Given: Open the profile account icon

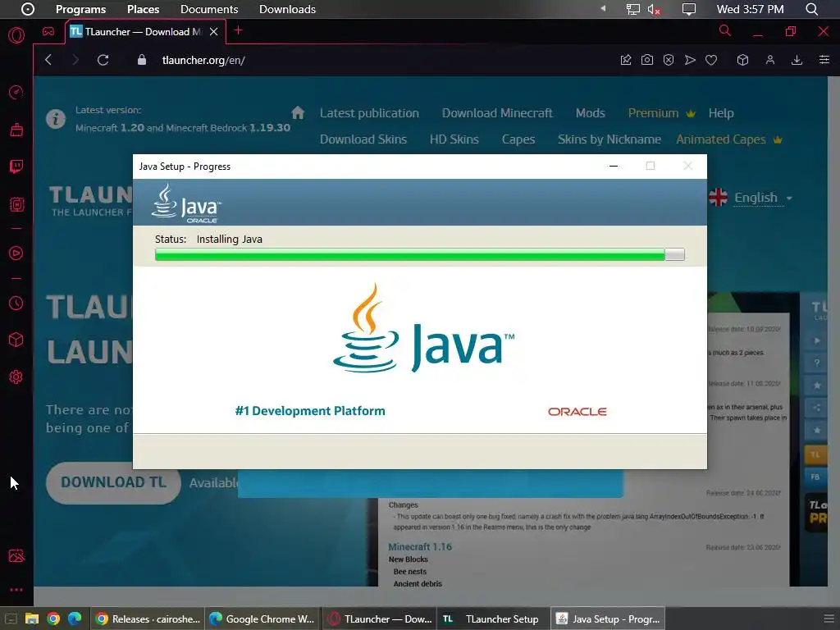Looking at the screenshot, I should click(x=769, y=60).
